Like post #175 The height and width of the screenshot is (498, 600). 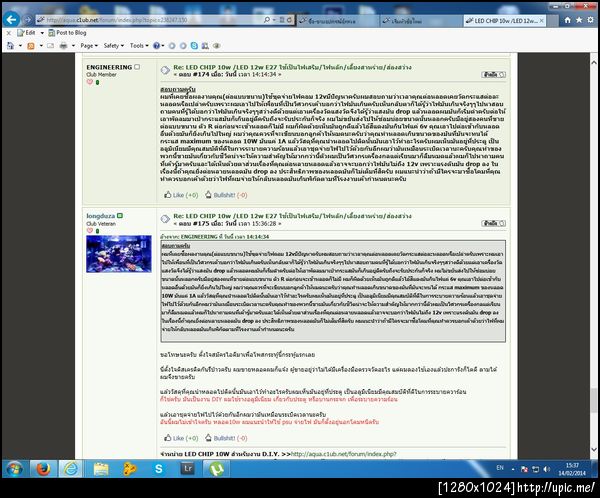coord(181,438)
